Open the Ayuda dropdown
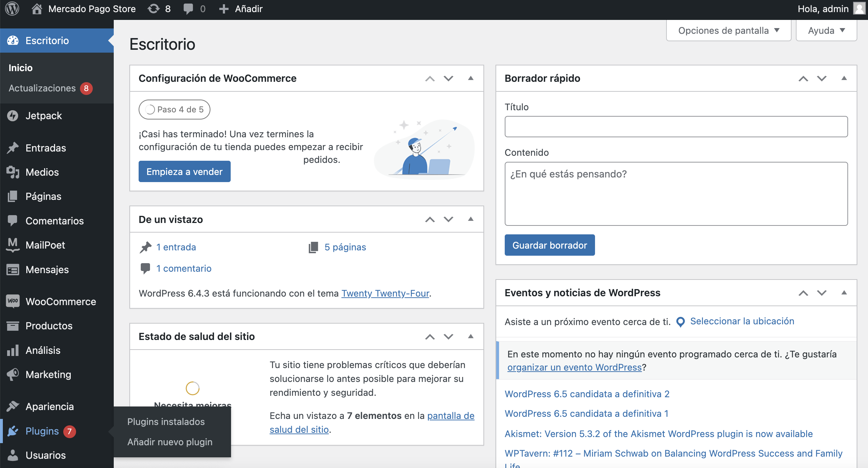Viewport: 868px width, 468px height. (826, 31)
